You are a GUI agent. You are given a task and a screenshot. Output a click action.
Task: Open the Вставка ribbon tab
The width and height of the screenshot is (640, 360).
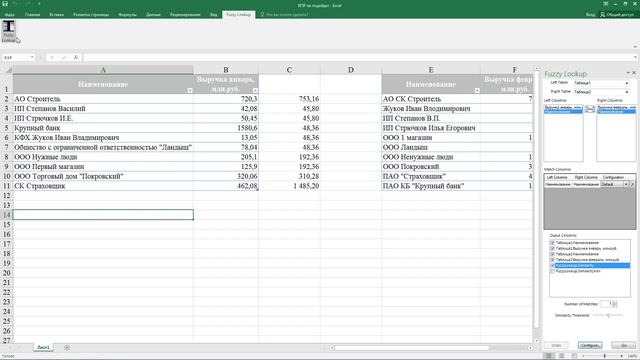tap(56, 15)
